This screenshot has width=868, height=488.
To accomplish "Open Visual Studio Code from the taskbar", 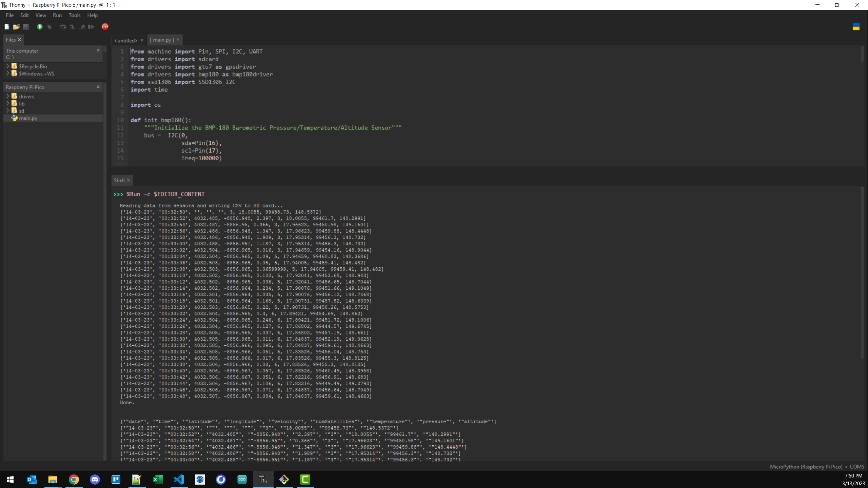I will 179,480.
